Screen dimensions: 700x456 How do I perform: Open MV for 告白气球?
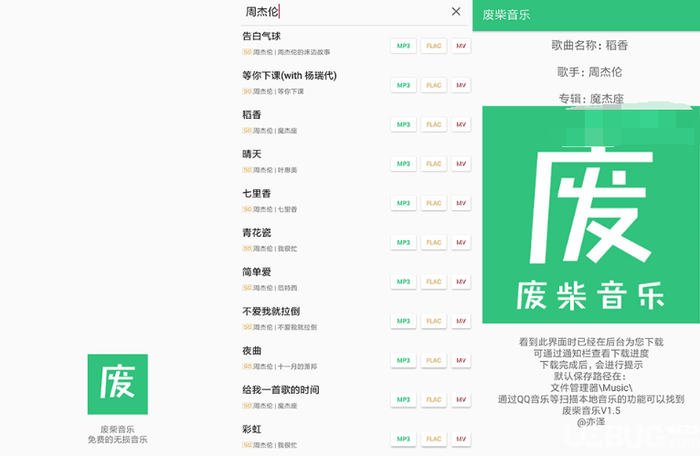point(461,46)
